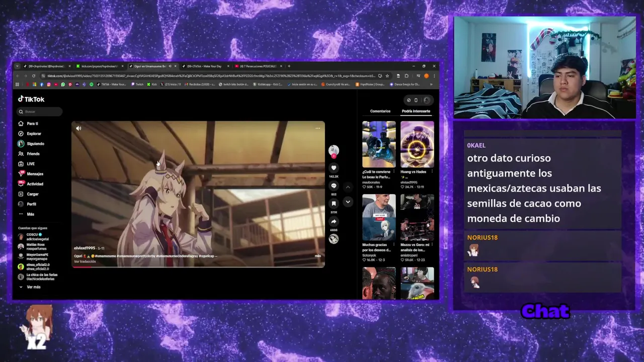Switch to Comentarios tab
The image size is (644, 362).
click(380, 111)
